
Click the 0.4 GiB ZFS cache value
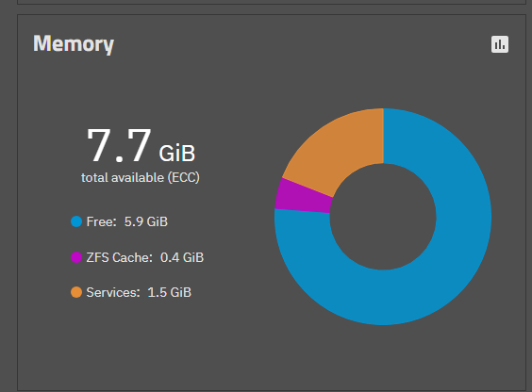click(182, 257)
